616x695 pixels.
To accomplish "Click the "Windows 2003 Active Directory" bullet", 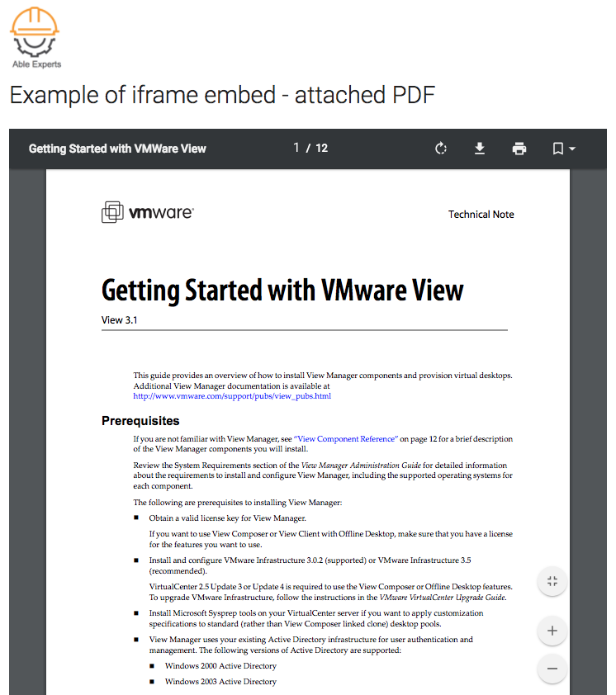I will pyautogui.click(x=220, y=681).
